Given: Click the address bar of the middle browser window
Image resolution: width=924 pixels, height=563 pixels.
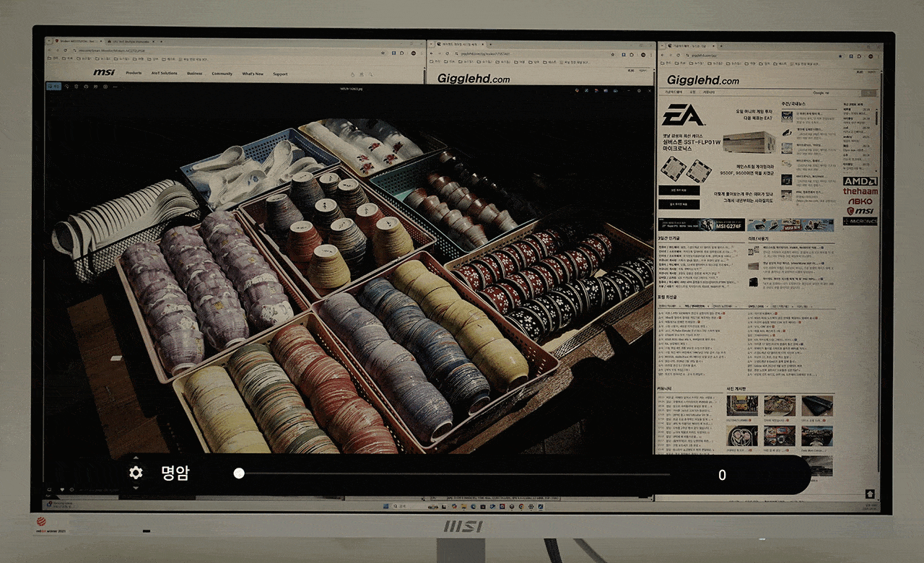Looking at the screenshot, I should tap(534, 54).
